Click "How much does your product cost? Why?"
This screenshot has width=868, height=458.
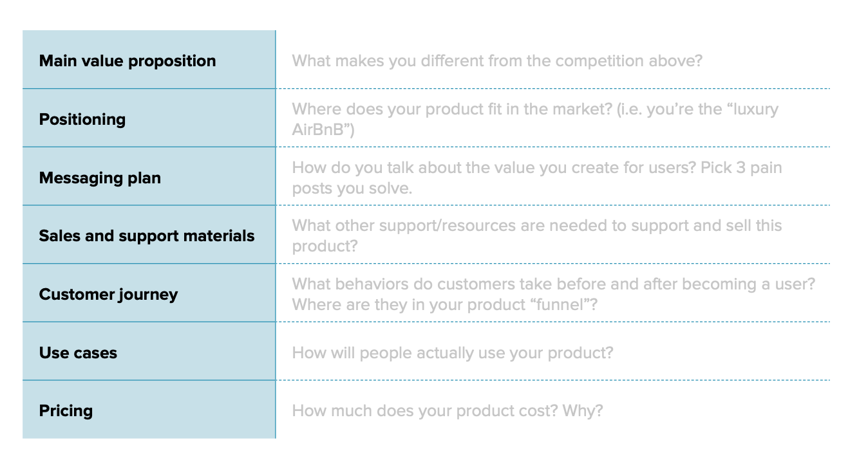448,411
